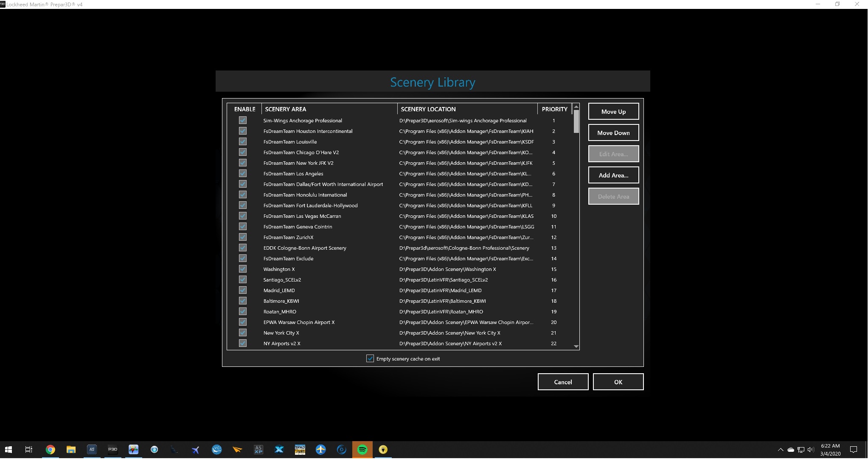Toggle the Washington X enable checkbox
Viewport: 868px width, 459px height.
tap(243, 269)
